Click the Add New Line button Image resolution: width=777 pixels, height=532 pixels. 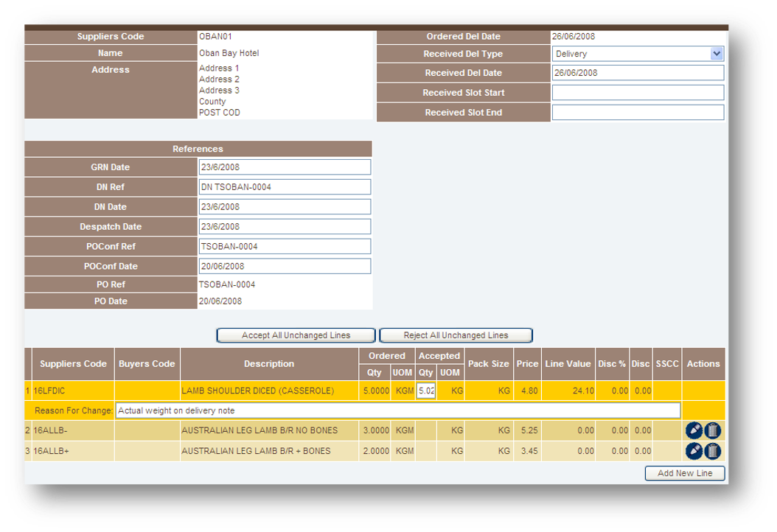click(x=685, y=473)
